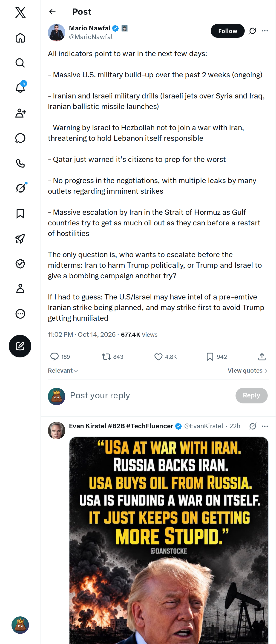Open the Search (magnifier) page
Screen dimensions: 276x644
click(20, 63)
